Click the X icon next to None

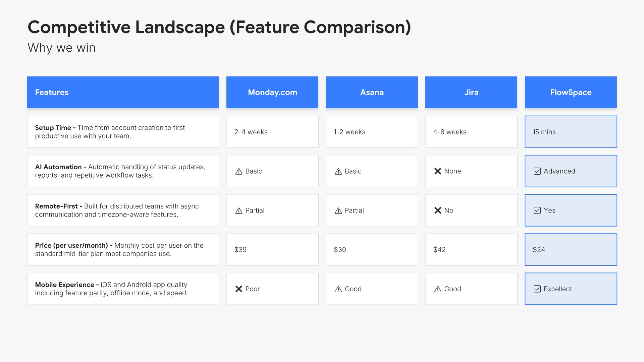pos(438,171)
